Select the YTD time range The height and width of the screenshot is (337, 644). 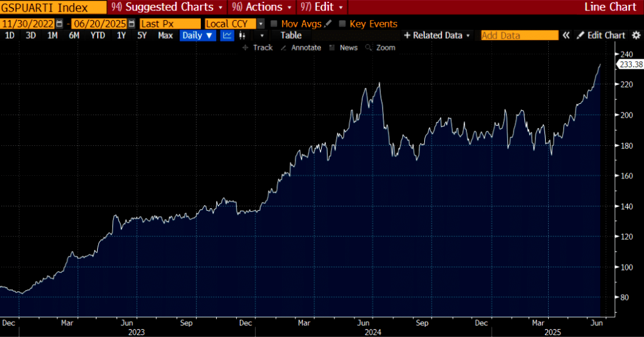pos(97,35)
